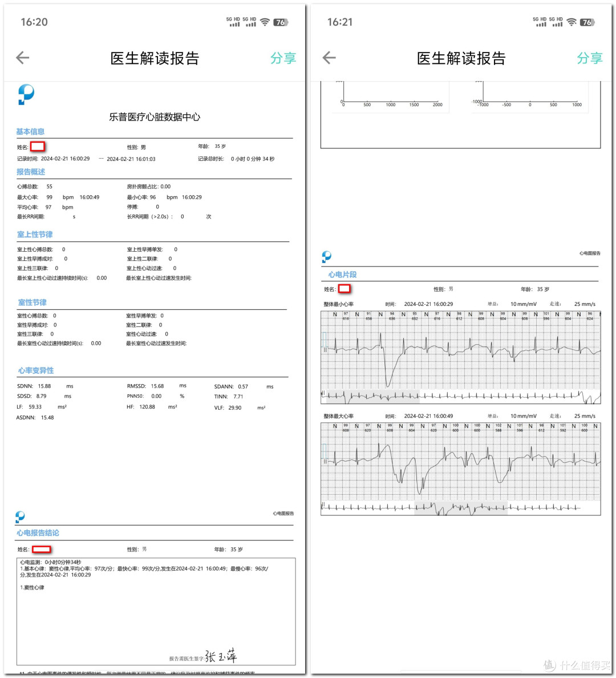This screenshot has height=678, width=616.
Task: Tap Lepu logo above 心电报告结论
Action: [20, 516]
